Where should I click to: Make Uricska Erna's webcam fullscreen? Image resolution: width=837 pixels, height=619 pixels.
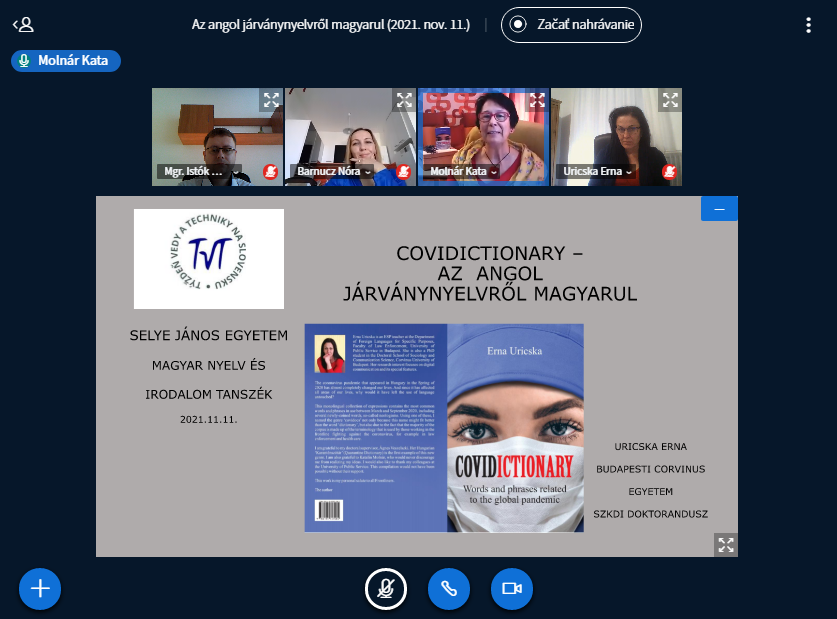[670, 100]
